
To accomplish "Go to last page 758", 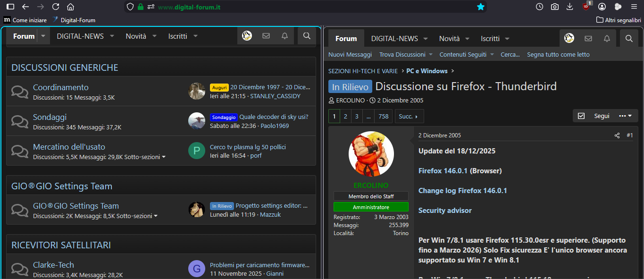I will [x=383, y=116].
